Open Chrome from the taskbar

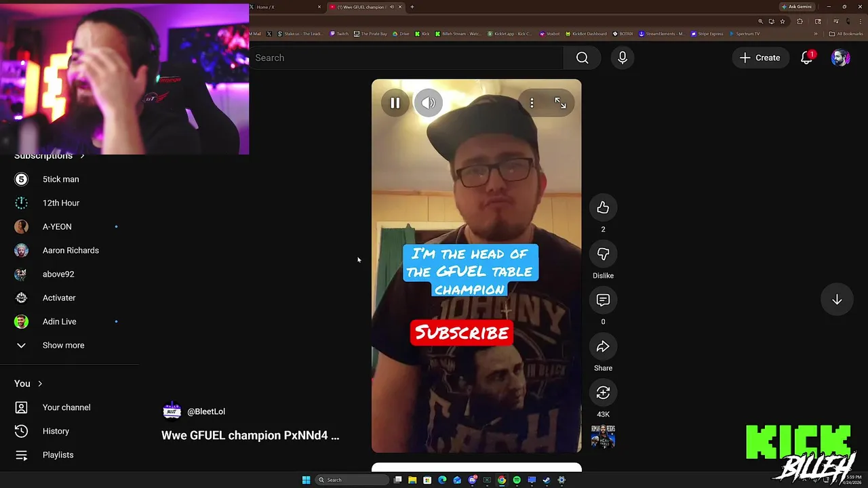click(502, 480)
